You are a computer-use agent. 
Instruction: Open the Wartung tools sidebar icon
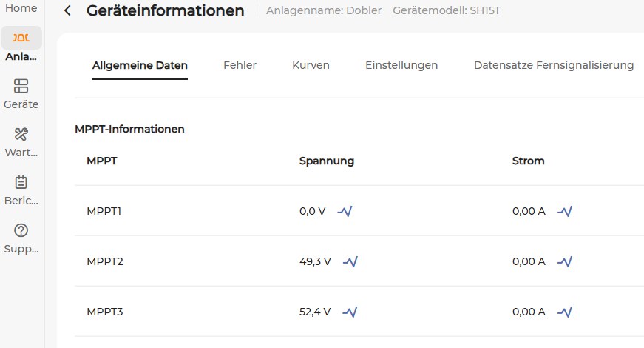(21, 134)
